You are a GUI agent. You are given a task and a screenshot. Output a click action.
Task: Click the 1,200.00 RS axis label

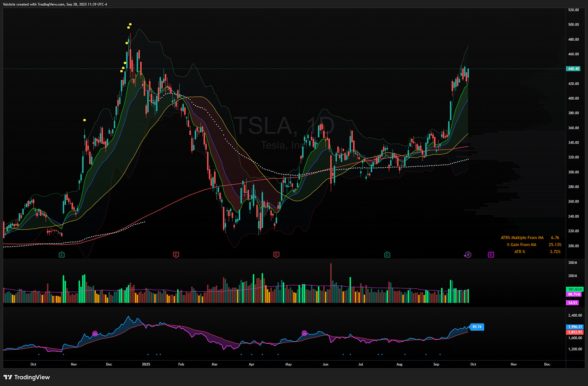[x=575, y=349]
